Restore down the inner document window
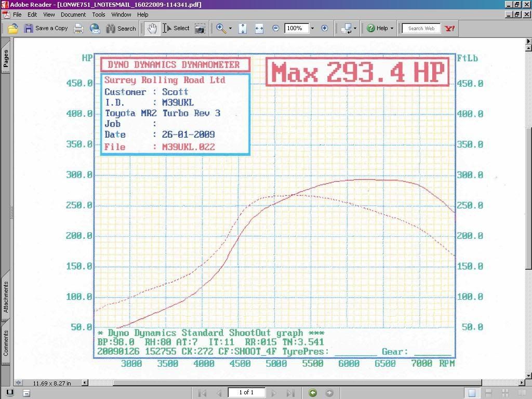This screenshot has height=399, width=532. click(517, 15)
